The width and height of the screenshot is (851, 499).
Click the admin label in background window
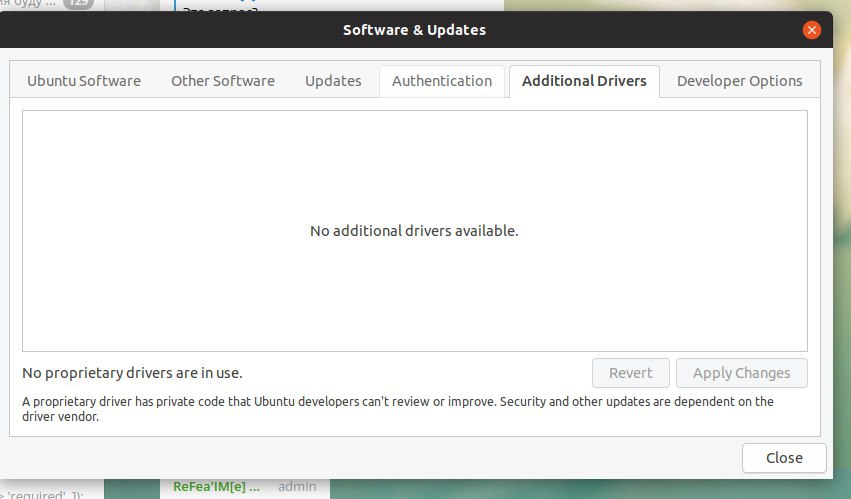297,487
